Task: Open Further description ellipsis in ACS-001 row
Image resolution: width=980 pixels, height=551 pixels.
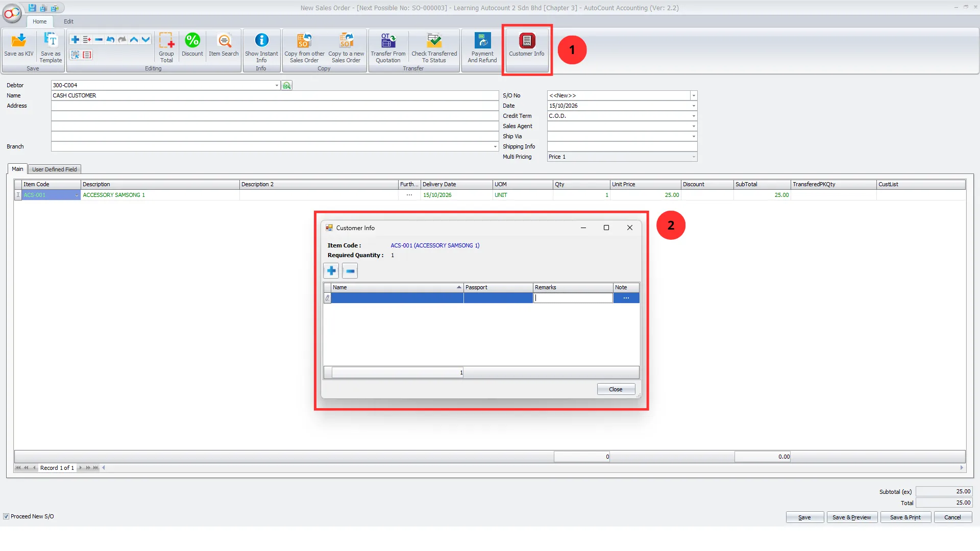Action: [409, 195]
